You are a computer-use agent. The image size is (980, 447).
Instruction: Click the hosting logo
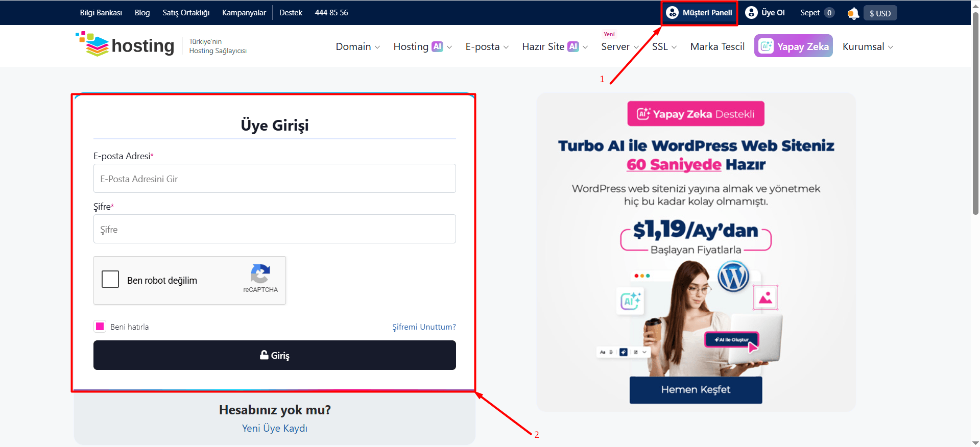(x=125, y=45)
